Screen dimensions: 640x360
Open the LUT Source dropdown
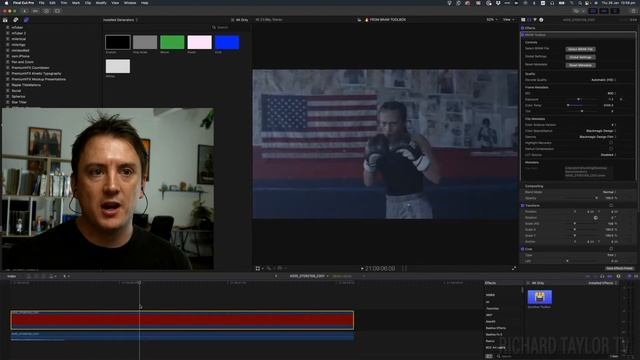(608, 155)
